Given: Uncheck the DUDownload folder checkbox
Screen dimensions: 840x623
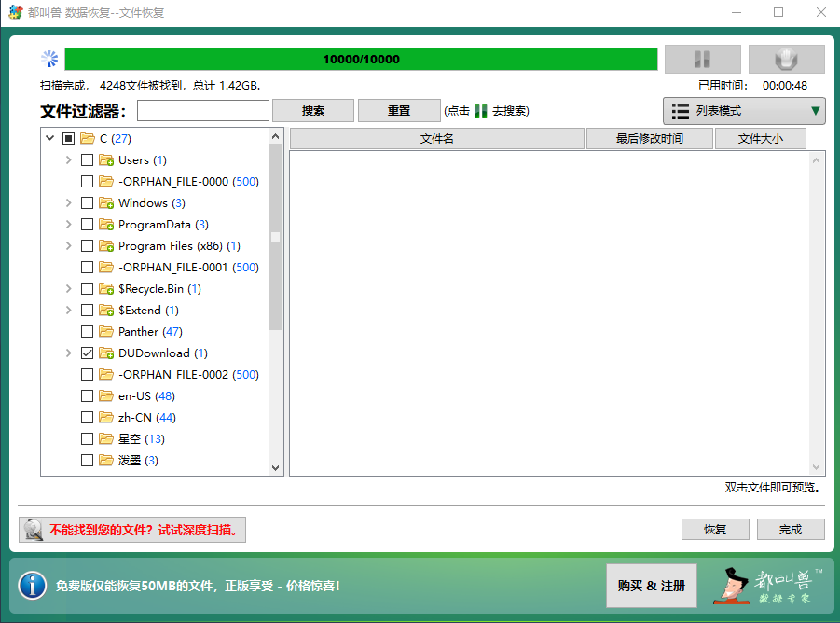Looking at the screenshot, I should coord(87,353).
